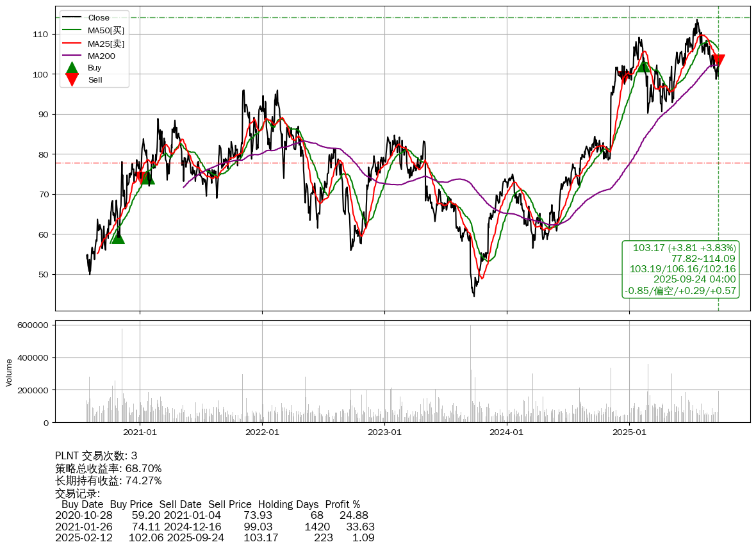Select the buy marker near price 74 in early 2021

point(147,177)
